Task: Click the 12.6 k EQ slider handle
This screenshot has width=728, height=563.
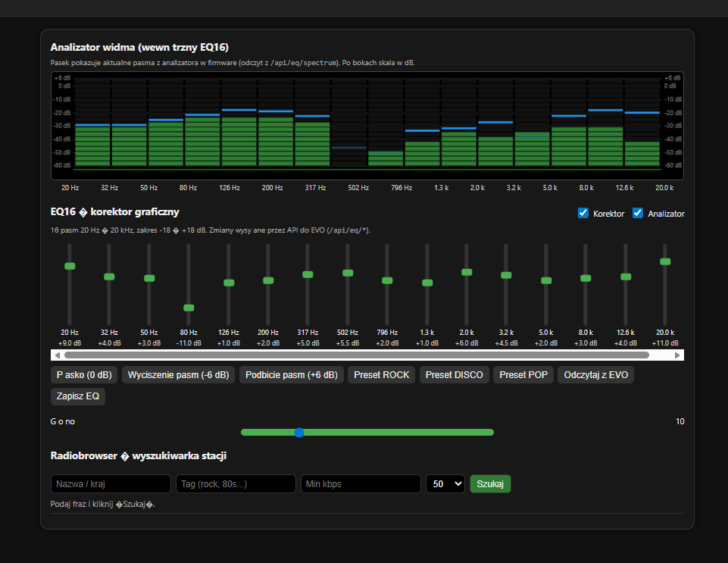Action: pos(626,277)
